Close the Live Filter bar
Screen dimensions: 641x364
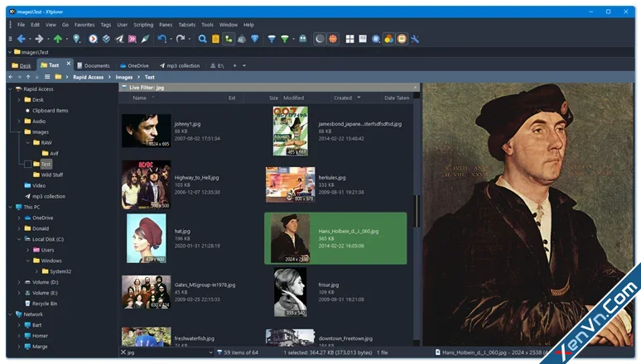(x=416, y=87)
